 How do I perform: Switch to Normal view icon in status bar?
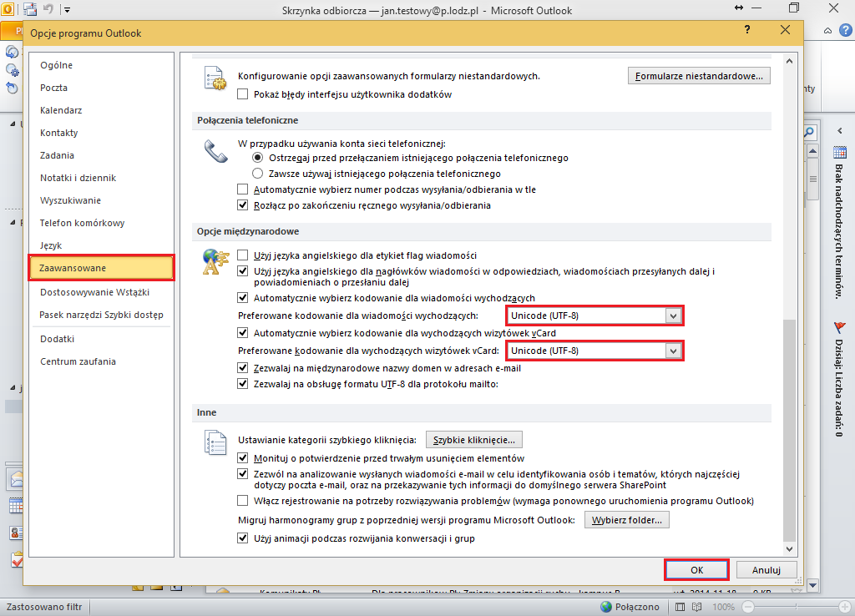coord(680,607)
